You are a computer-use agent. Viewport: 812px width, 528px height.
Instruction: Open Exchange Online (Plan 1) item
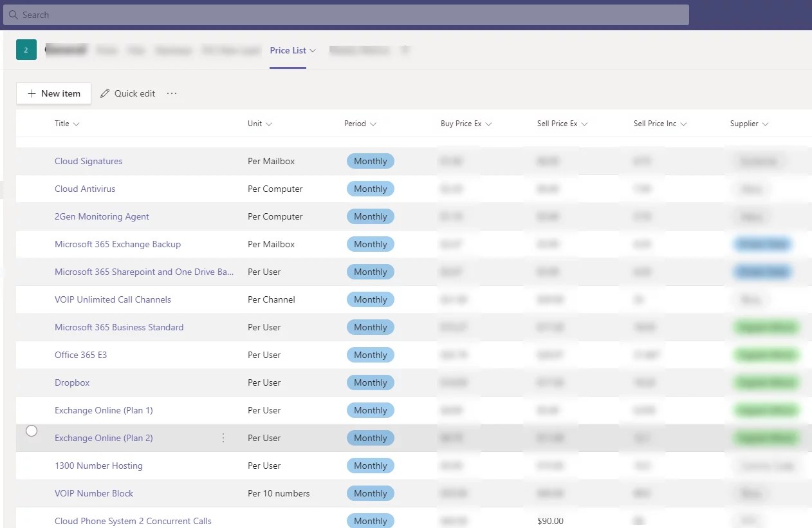[104, 410]
